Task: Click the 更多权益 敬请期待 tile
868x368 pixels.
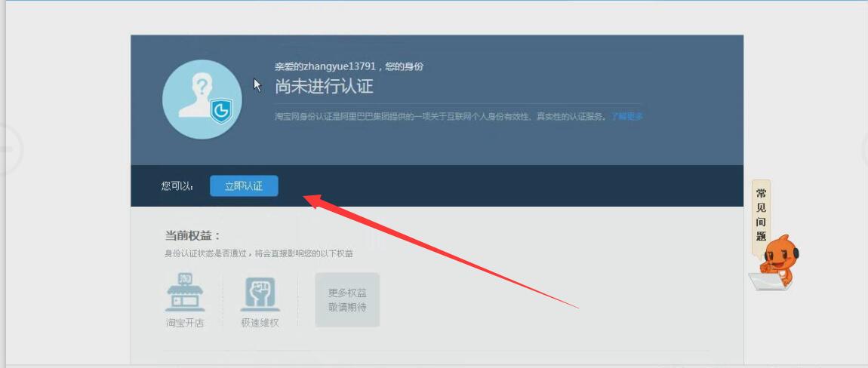Action: pos(348,299)
